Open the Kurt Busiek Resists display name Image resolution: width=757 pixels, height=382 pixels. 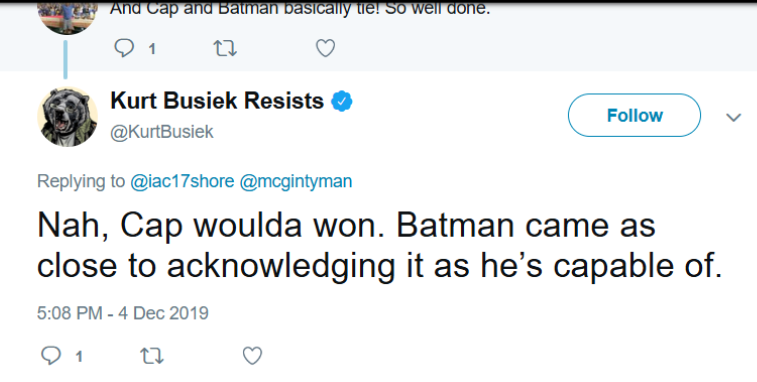point(217,101)
